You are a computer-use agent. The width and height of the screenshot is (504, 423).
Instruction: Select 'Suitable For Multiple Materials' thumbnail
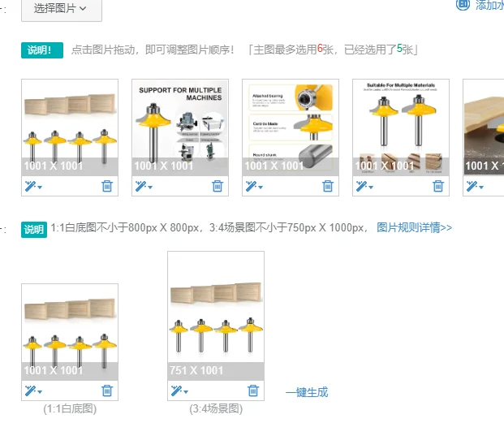coord(401,127)
